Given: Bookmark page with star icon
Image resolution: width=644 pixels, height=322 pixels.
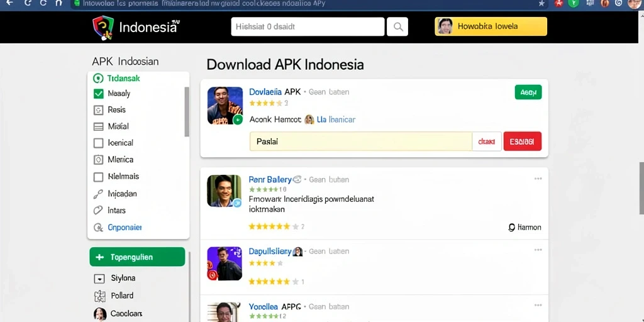Looking at the screenshot, I should point(541,3).
